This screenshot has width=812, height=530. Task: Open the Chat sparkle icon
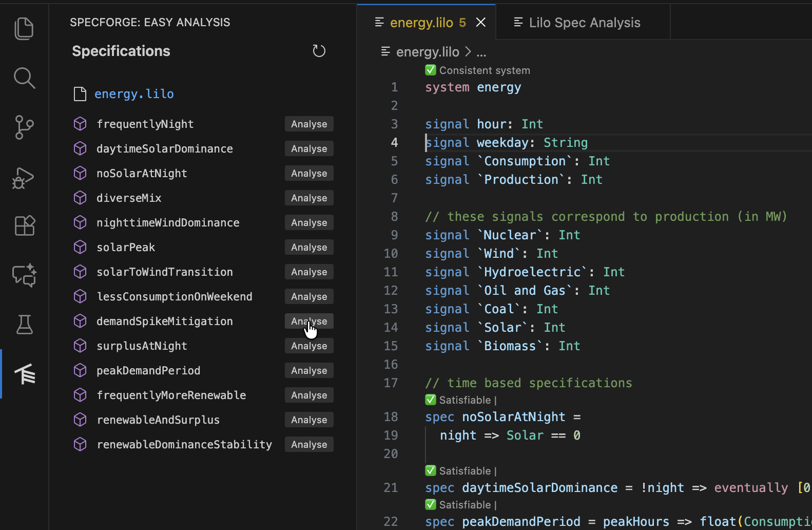(24, 275)
